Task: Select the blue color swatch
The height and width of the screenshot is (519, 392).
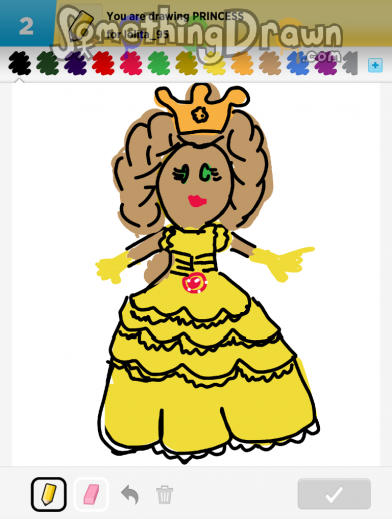Action: coord(298,63)
